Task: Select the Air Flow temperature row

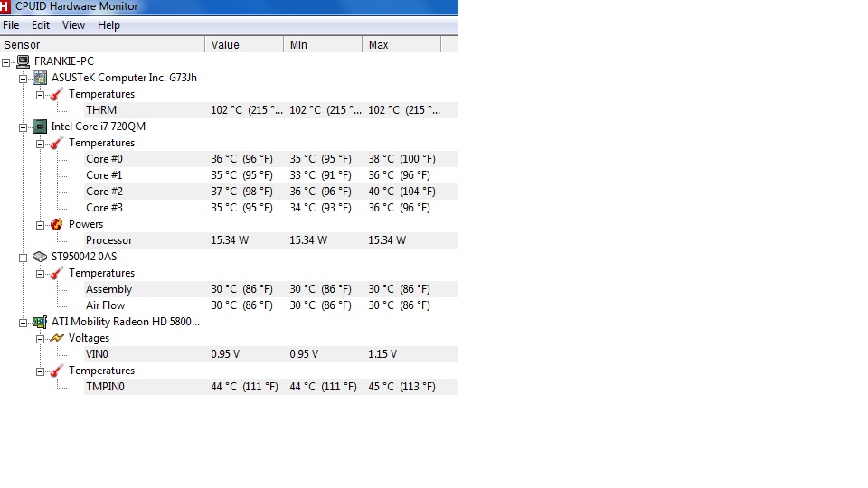Action: pyautogui.click(x=271, y=305)
